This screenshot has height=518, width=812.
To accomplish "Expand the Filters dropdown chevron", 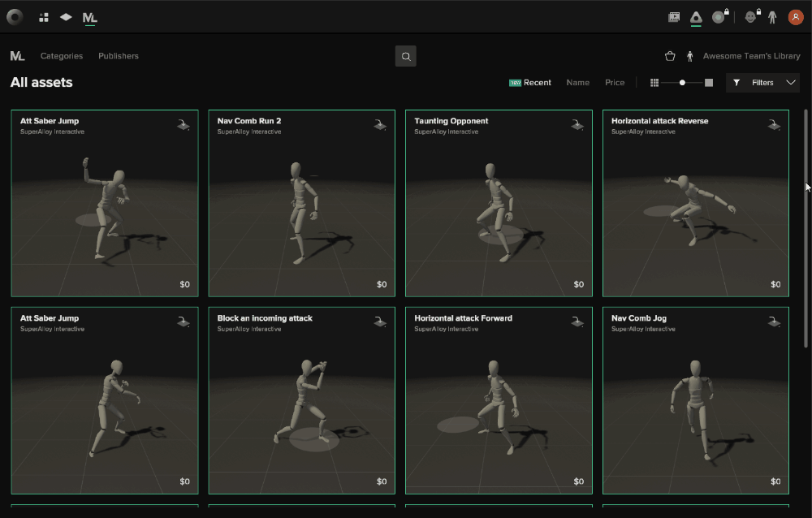I will pyautogui.click(x=791, y=83).
